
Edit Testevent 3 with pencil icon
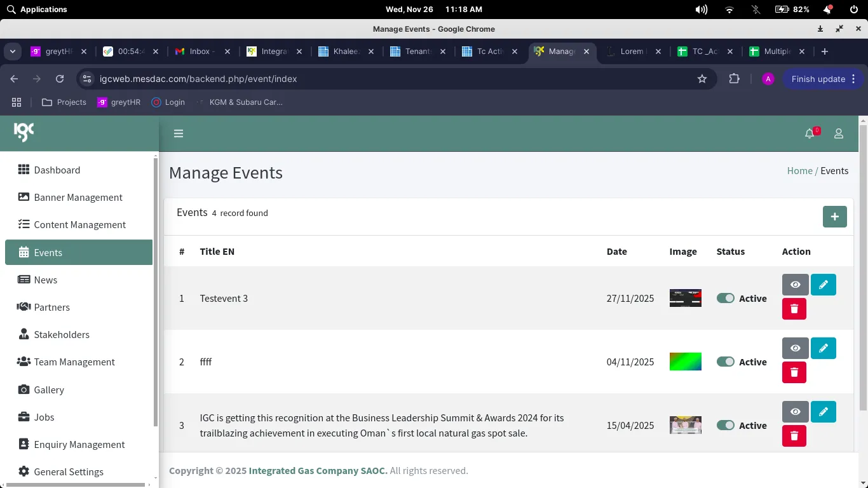[823, 285]
